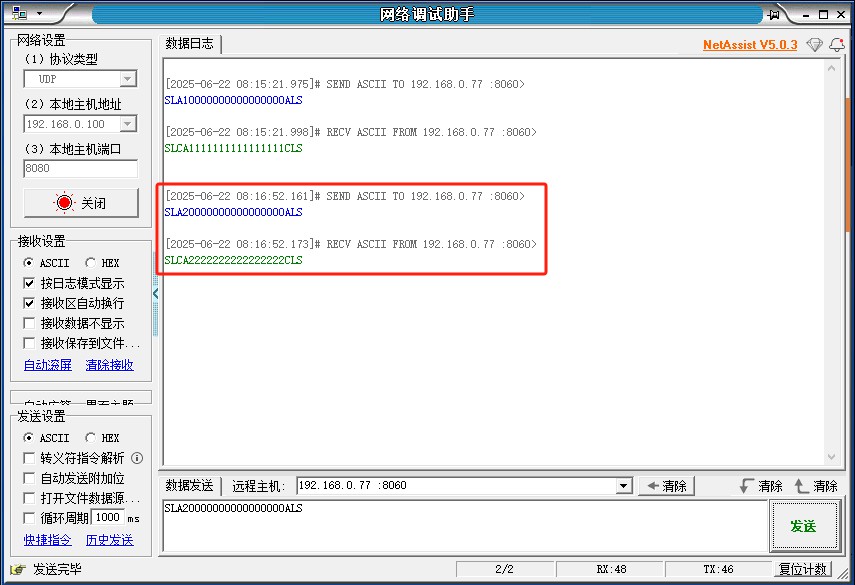Select the 数据发送 tab

point(190,486)
